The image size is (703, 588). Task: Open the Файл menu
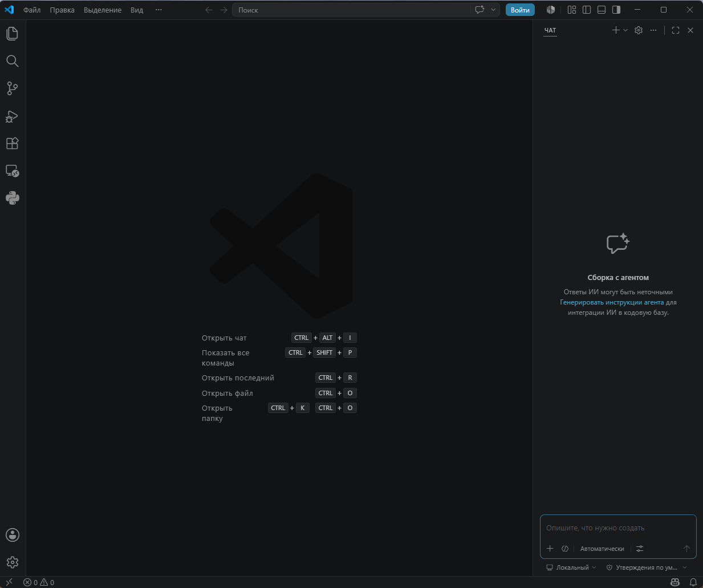click(x=32, y=10)
